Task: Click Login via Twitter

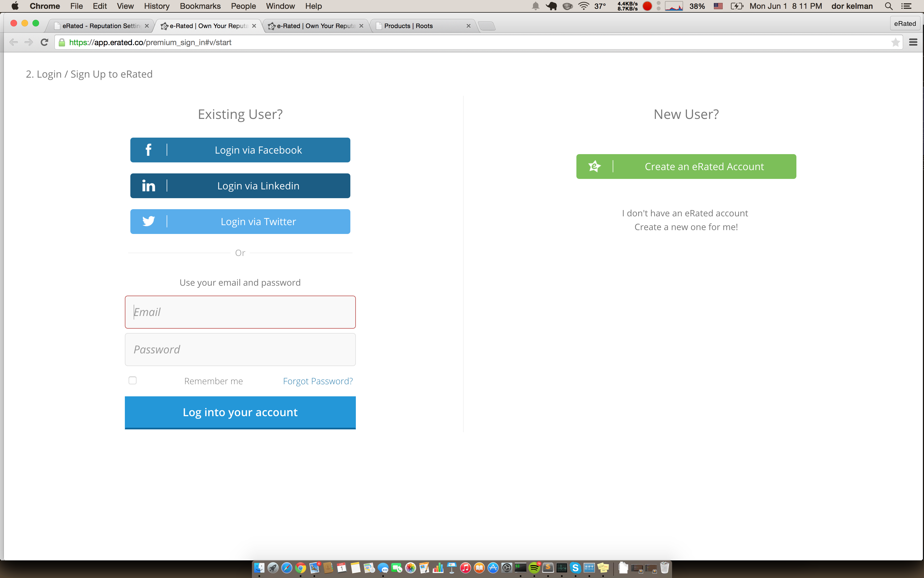Action: 240,221
